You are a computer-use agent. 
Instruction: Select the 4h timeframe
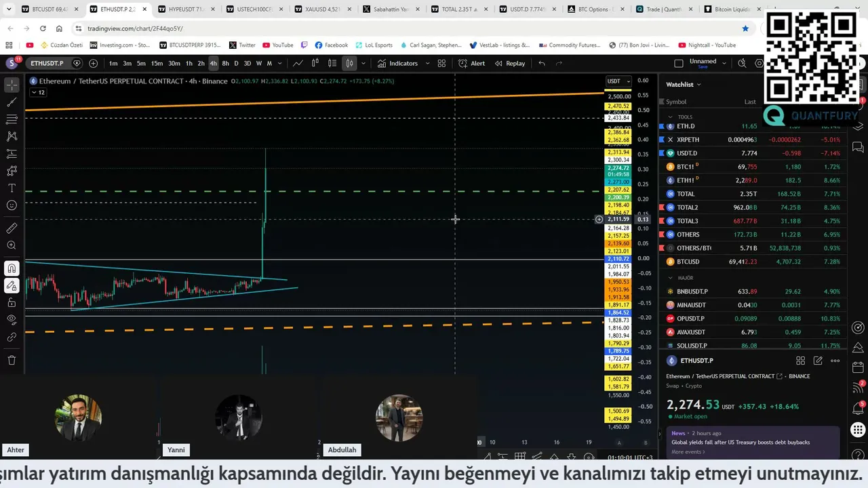[x=213, y=63]
